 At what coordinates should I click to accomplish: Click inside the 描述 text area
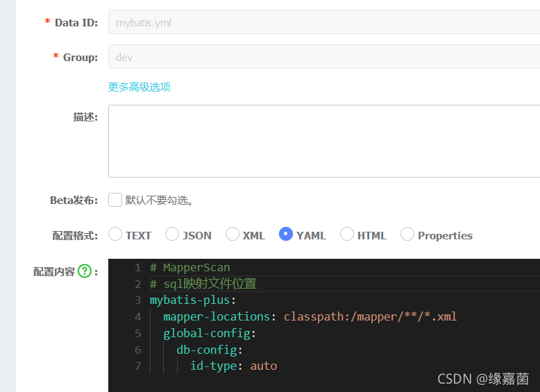(324, 141)
